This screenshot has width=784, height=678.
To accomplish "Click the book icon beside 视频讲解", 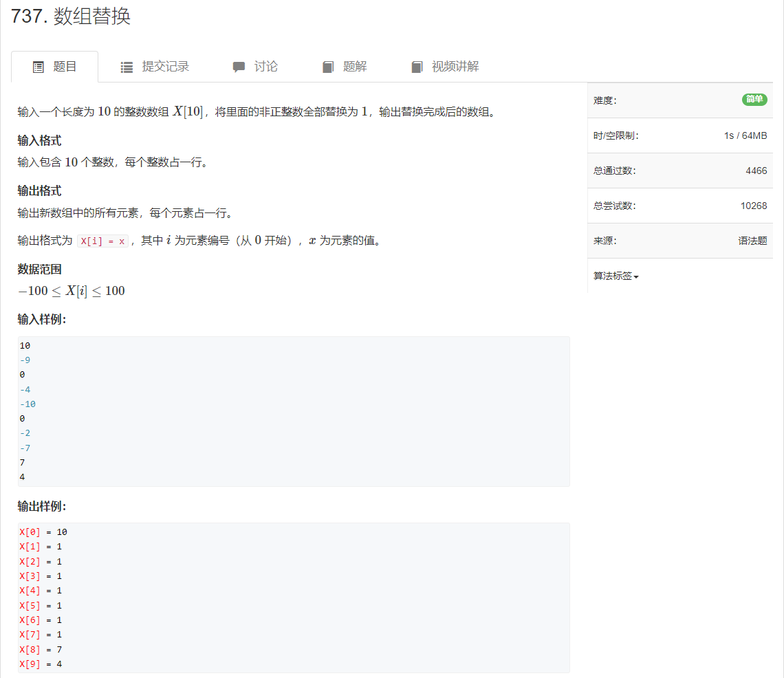I will click(417, 66).
